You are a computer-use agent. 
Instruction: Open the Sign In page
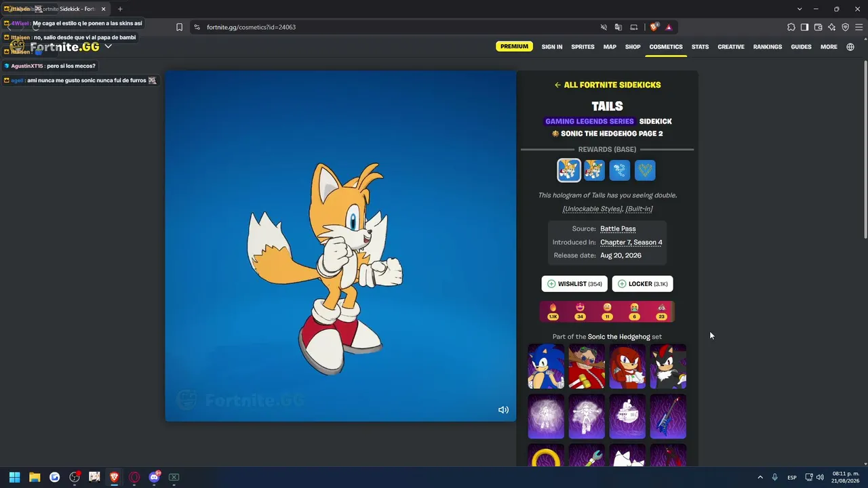[552, 47]
